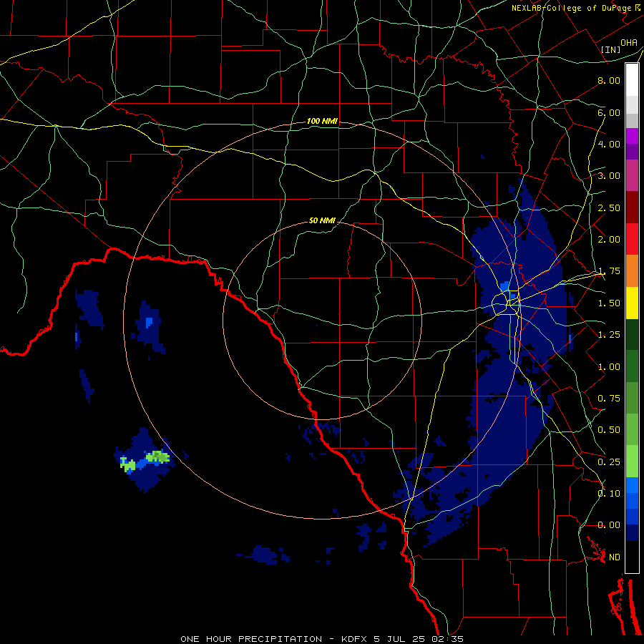Click the ND legend label

click(x=615, y=557)
